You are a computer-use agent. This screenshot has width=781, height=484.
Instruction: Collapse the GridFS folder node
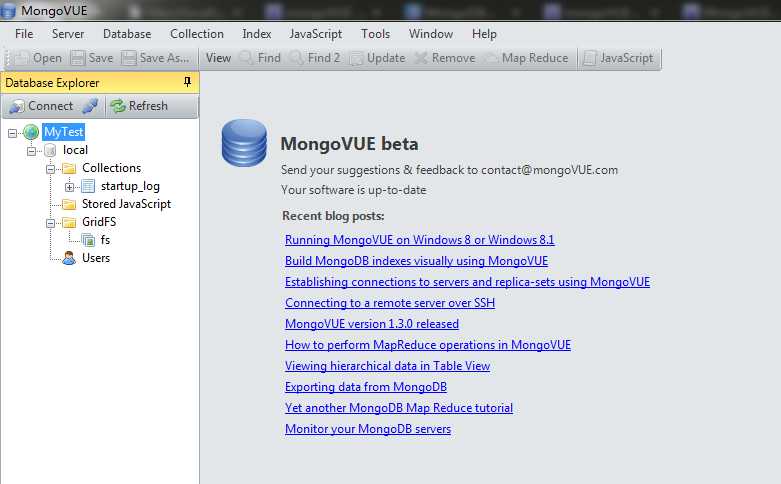tap(50, 223)
